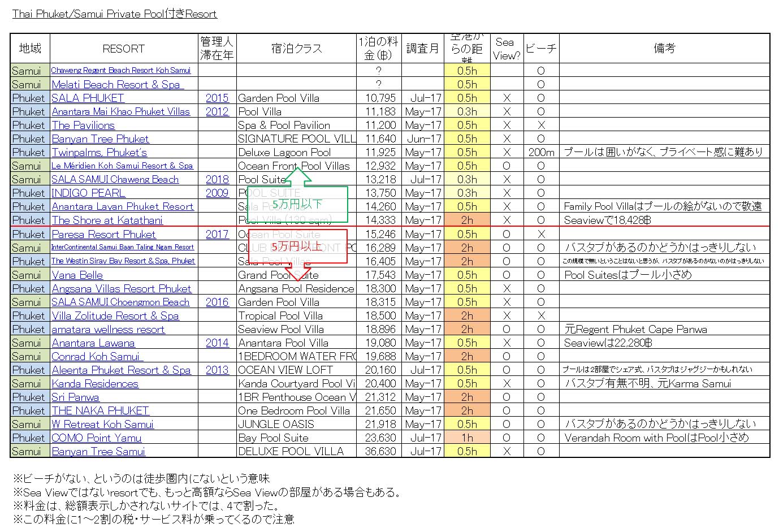
Task: Open InterContinental Samui Baan Taling Ngam Resort link
Action: (123, 248)
